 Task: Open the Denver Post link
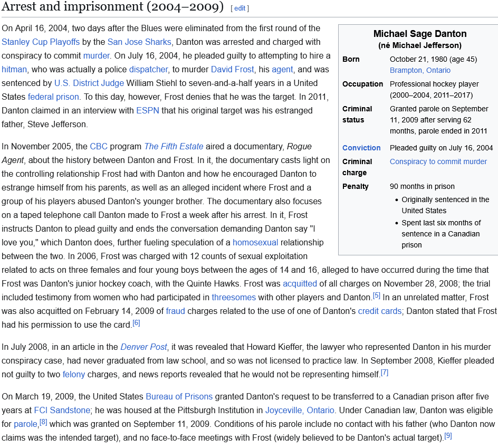point(143,347)
